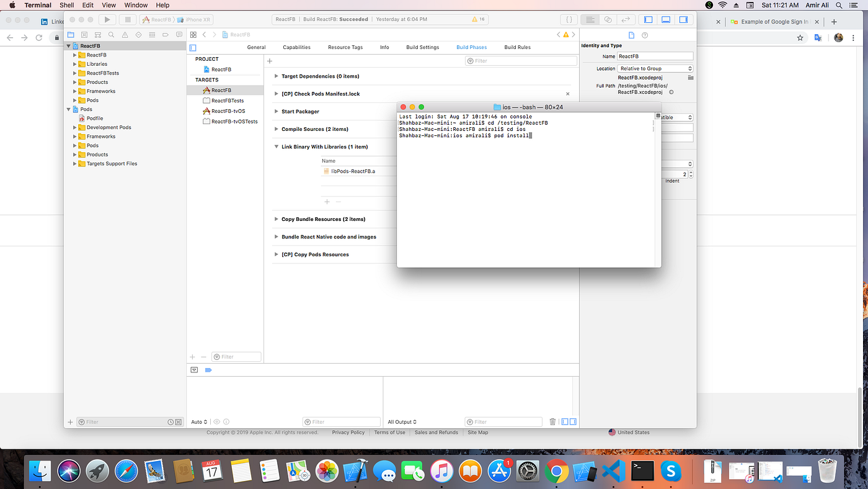Choose project location with folder icon

click(x=691, y=78)
